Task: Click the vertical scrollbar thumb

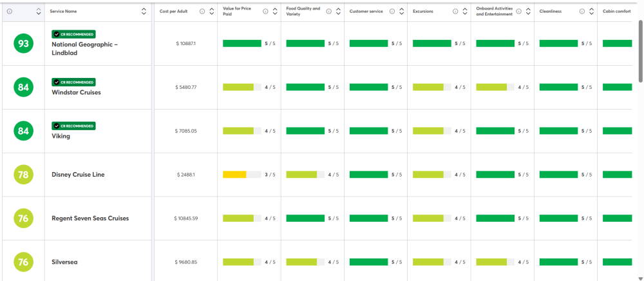Action: tap(641, 50)
